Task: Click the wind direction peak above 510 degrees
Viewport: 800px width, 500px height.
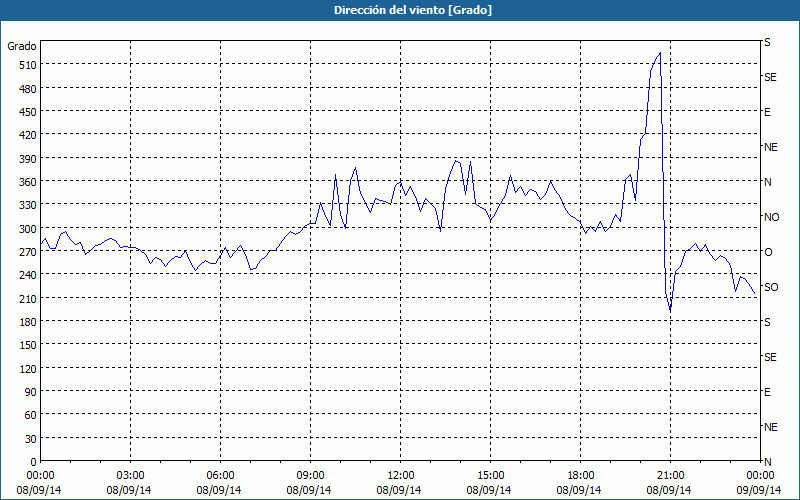Action: click(660, 53)
